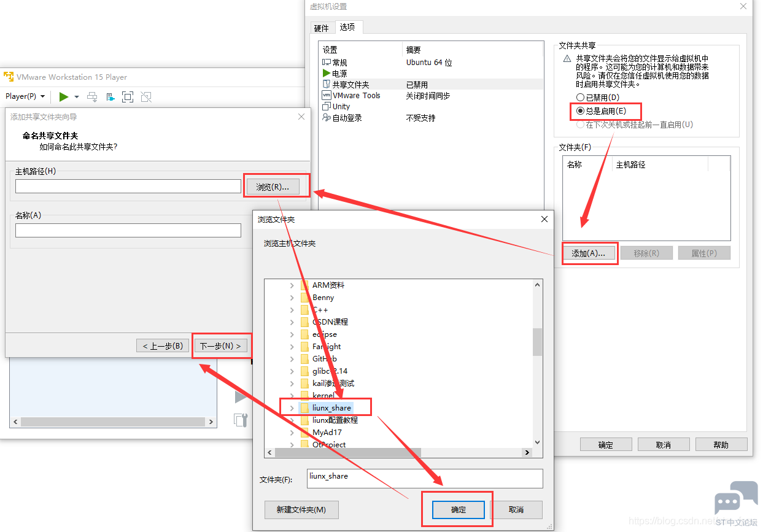Click the 新建文件夹(M) button

pyautogui.click(x=301, y=510)
